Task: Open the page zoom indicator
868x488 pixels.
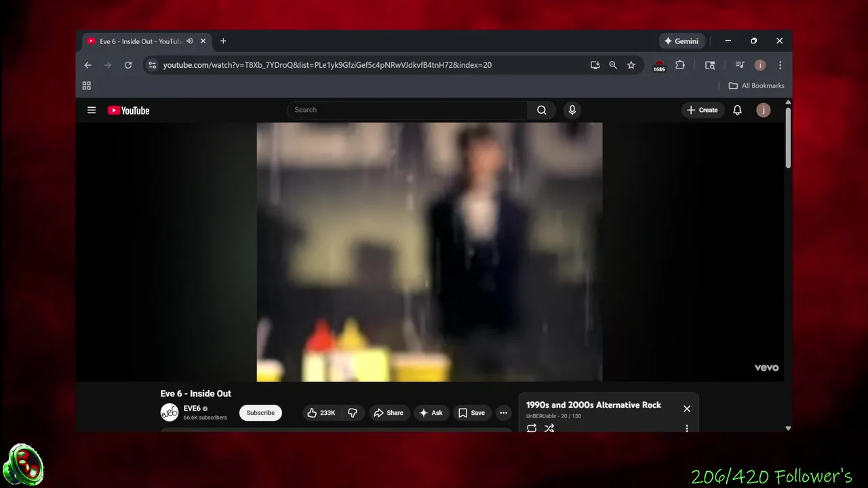Action: pyautogui.click(x=613, y=65)
